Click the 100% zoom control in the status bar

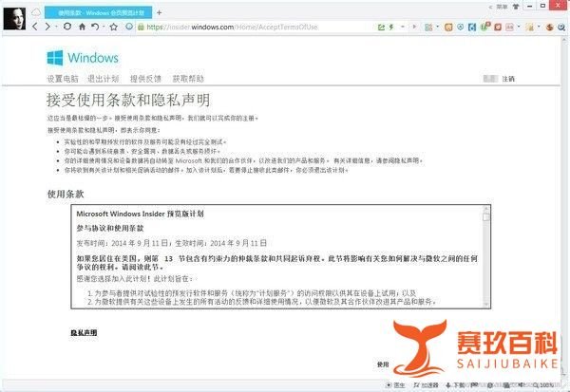coord(543,384)
